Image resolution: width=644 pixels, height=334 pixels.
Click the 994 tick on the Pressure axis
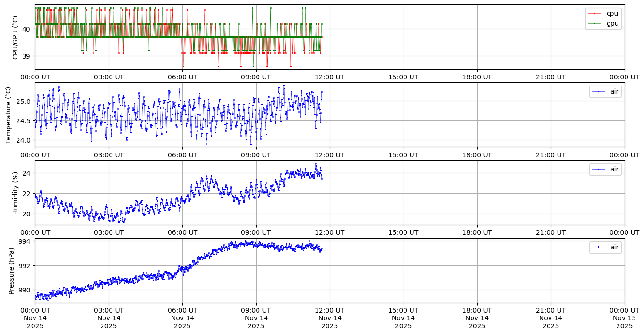25,241
